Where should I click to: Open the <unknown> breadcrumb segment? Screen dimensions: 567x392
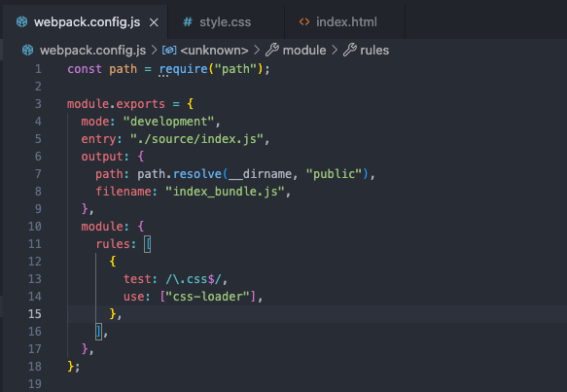[214, 51]
